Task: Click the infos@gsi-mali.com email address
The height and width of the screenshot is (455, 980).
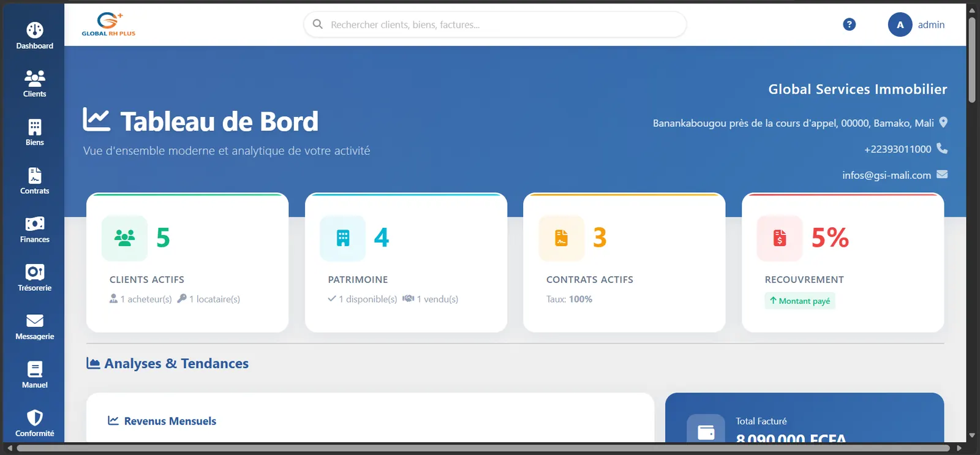Action: pos(886,175)
